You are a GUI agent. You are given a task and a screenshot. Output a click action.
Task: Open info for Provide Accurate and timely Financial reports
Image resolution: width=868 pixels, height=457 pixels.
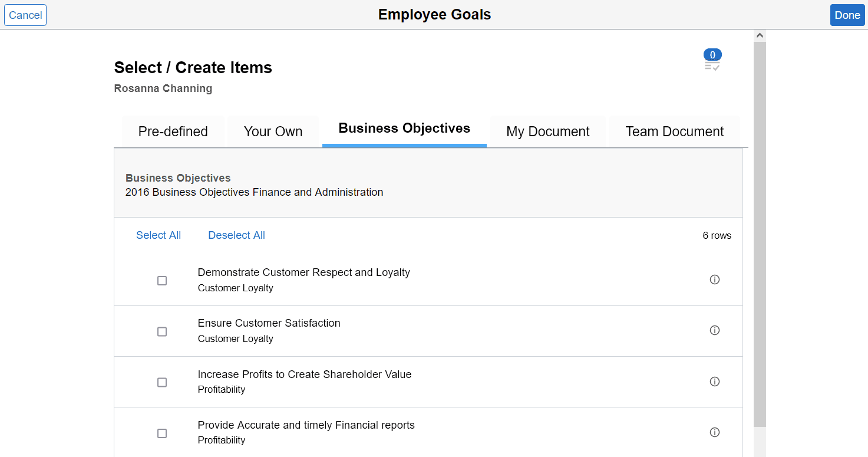pos(715,432)
